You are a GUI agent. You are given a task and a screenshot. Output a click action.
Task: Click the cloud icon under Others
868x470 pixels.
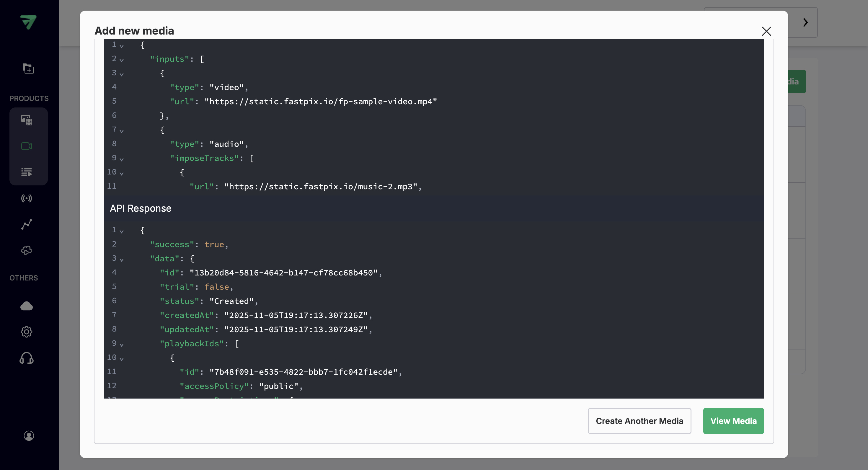27,306
